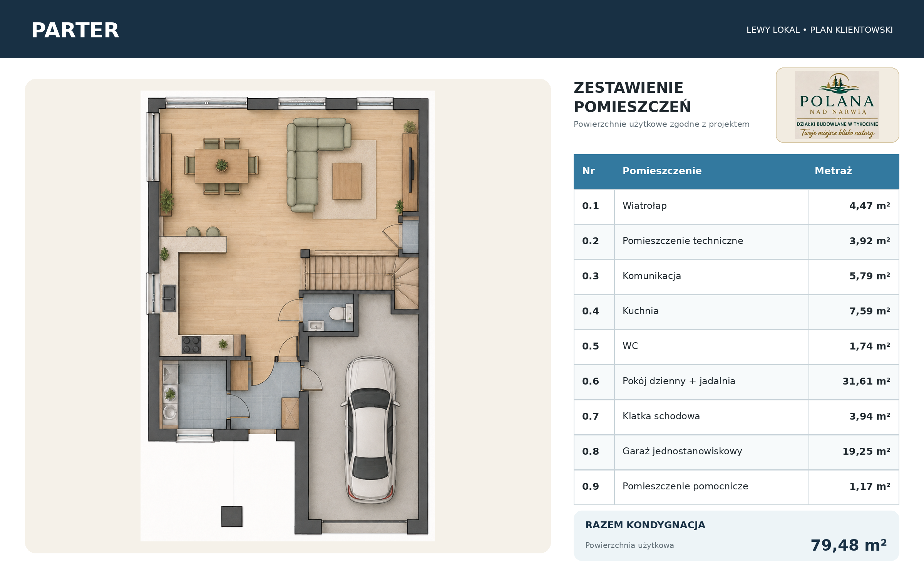Viewport: 924px width, 578px height.
Task: Click the stove cooktop in the kitchen
Action: (x=191, y=344)
